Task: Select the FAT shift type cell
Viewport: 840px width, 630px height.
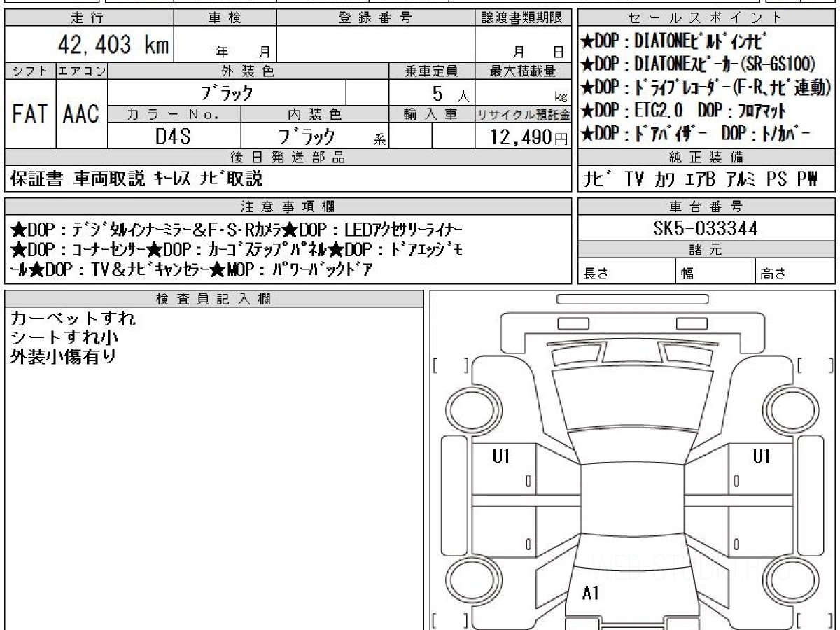Action: coord(30,114)
